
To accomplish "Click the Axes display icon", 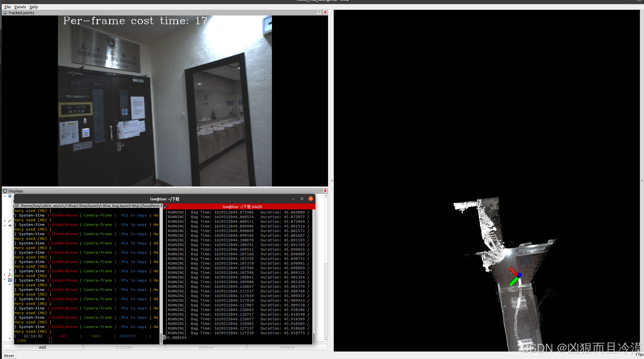I will 10,275.
